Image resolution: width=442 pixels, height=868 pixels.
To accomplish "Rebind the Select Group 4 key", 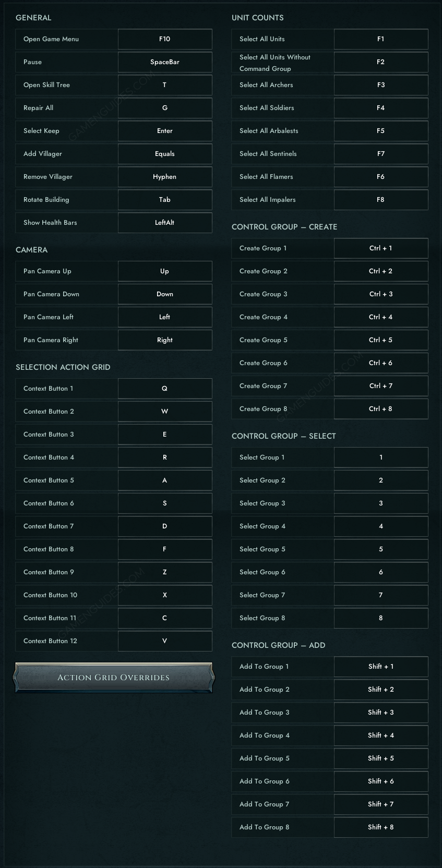I will pos(381,526).
